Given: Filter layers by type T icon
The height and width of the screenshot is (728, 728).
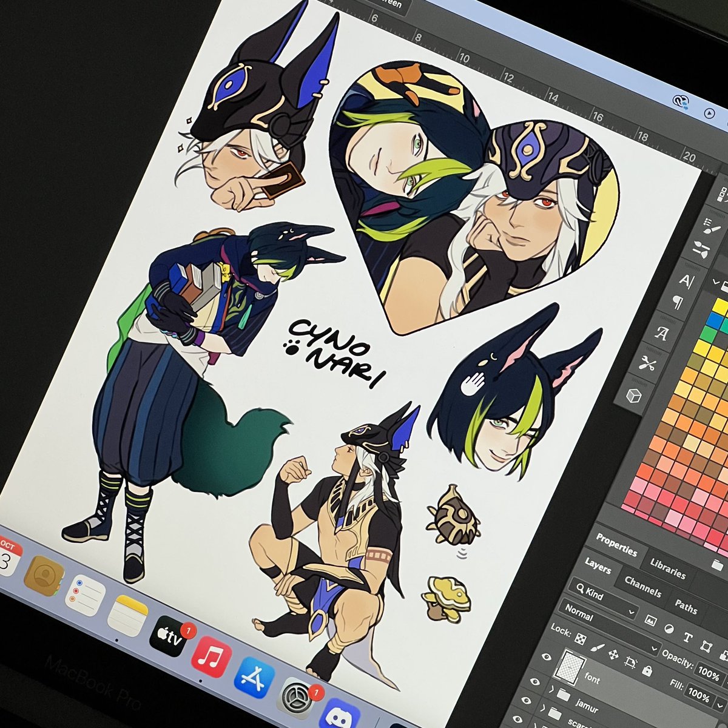Looking at the screenshot, I should (688, 637).
